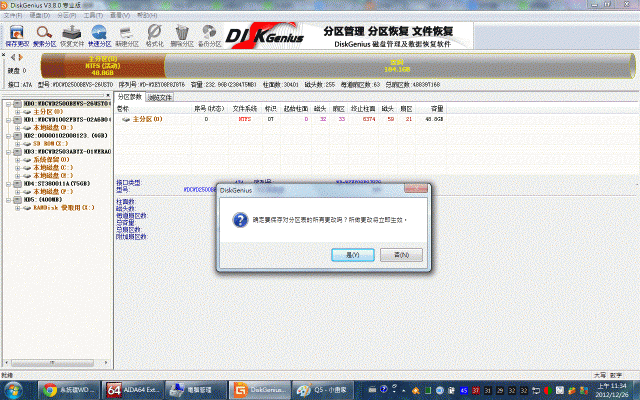This screenshot has width=640, height=400.
Task: Switch to the Paint Q5 taskbar window
Action: tap(323, 390)
